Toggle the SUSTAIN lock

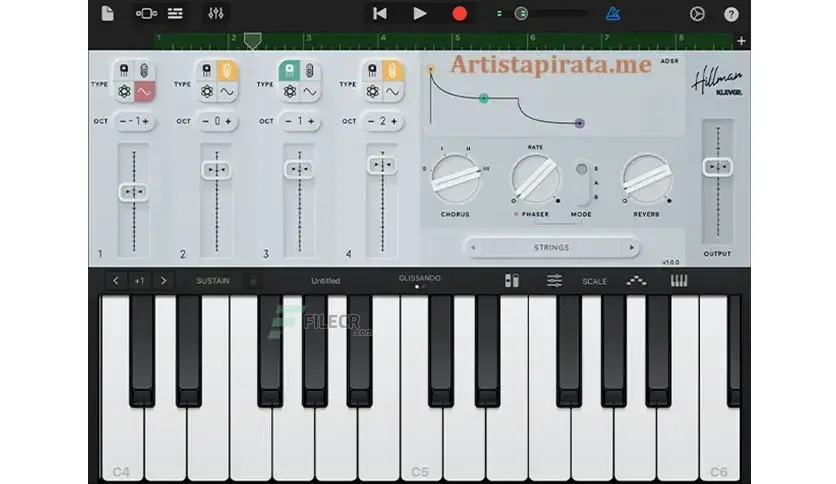click(x=253, y=281)
